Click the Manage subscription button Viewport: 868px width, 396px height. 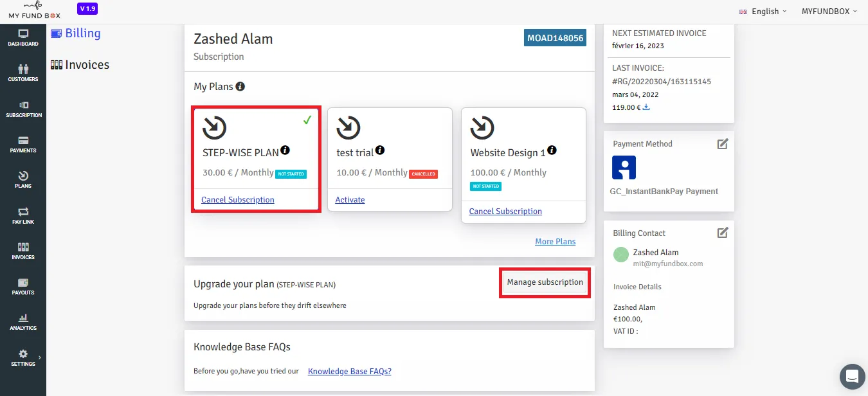[545, 282]
